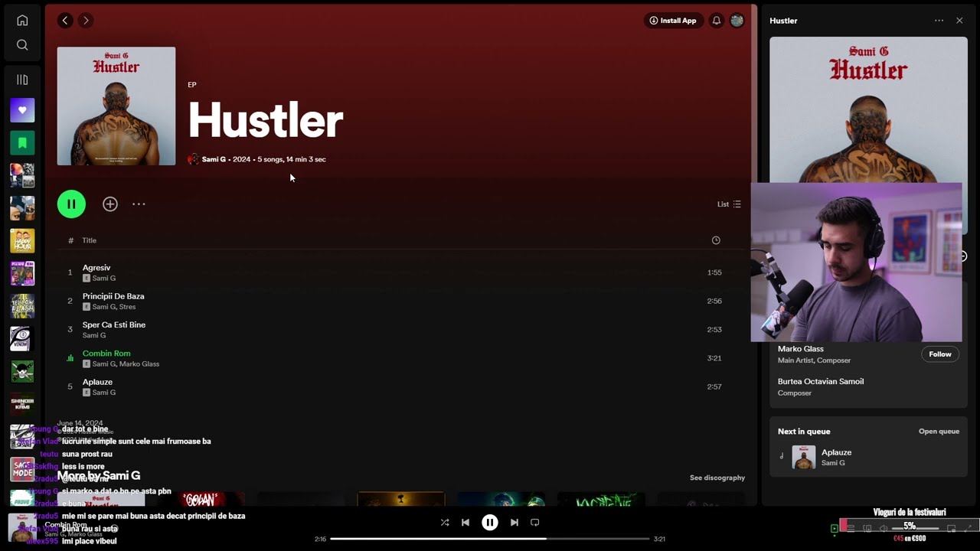
Task: Open Yellow Flash playlist in sidebar
Action: tap(22, 306)
